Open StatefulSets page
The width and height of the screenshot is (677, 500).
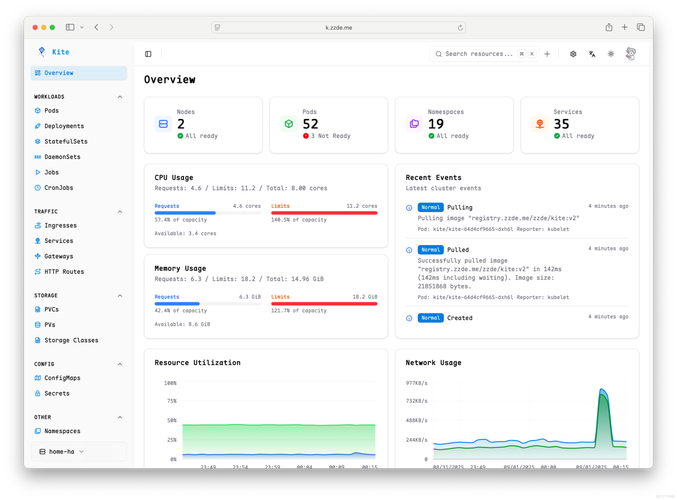[66, 142]
